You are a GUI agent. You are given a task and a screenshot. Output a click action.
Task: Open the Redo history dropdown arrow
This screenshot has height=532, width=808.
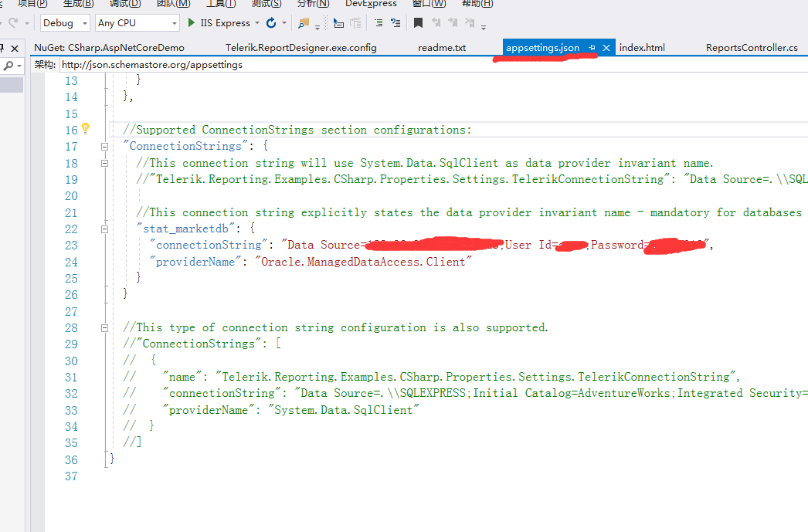coord(27,23)
